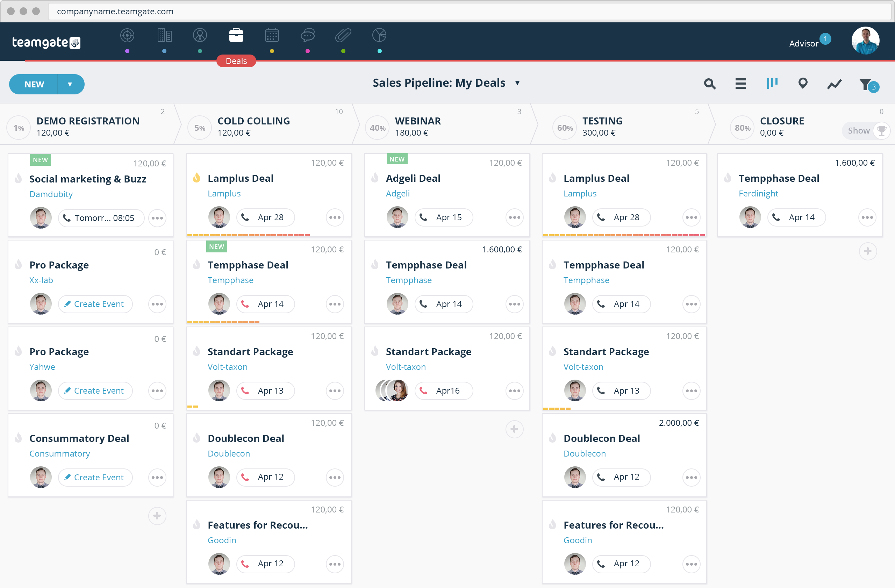
Task: Switch to list view icon
Action: tap(740, 84)
